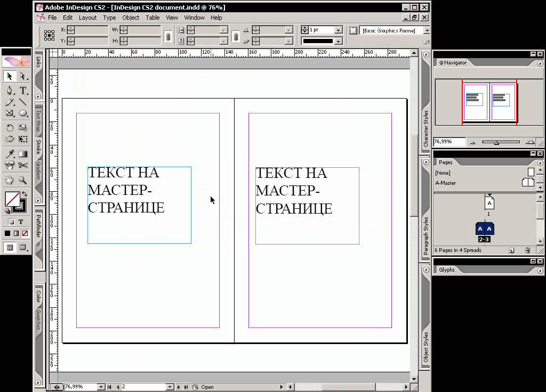Open the Navigator panel flyout menu
546x392 pixels.
coord(540,63)
